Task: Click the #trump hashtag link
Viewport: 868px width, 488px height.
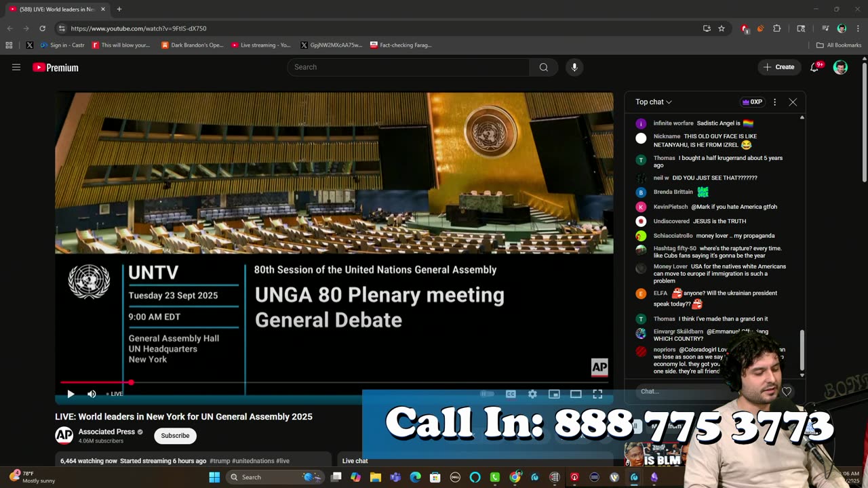Action: pyautogui.click(x=219, y=461)
